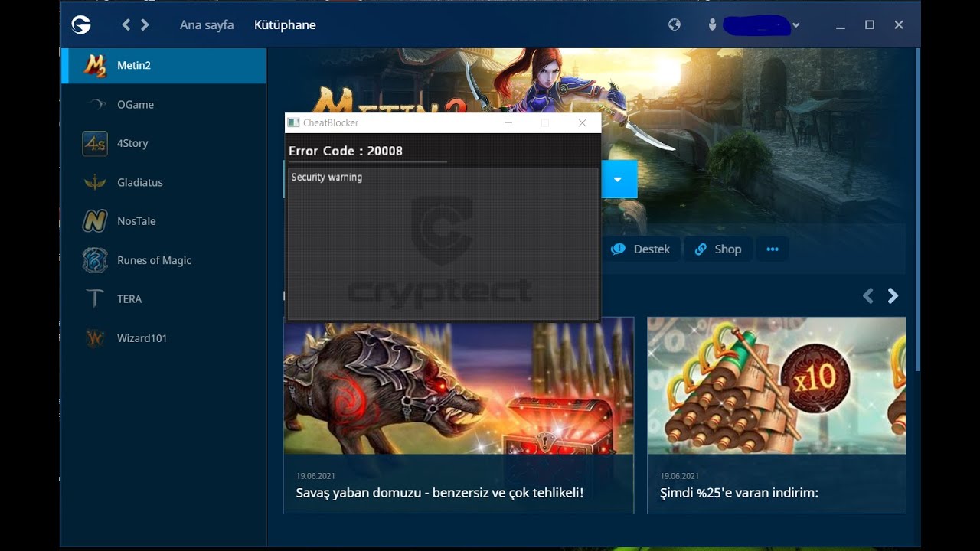Open the Savaş yaban domuzu news card image
Image resolution: width=980 pixels, height=551 pixels.
tap(459, 386)
